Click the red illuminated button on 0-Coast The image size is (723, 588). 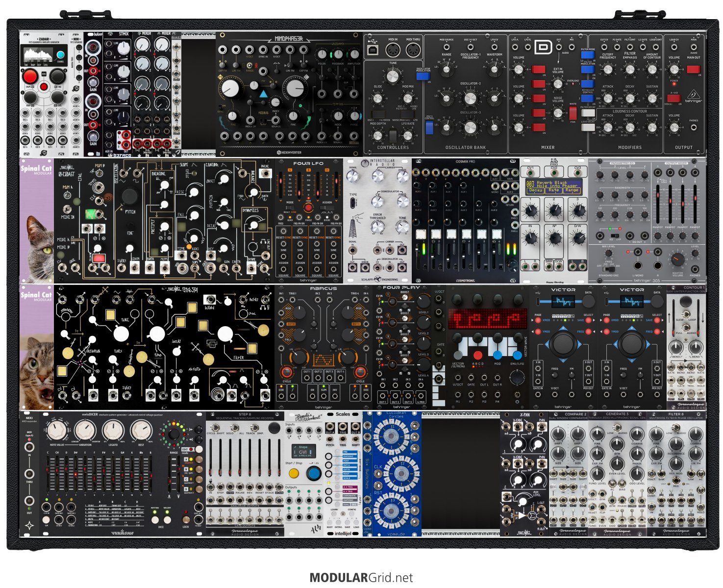click(x=100, y=258)
